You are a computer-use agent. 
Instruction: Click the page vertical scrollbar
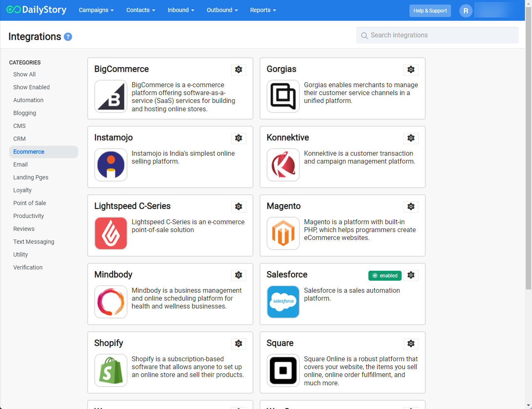pyautogui.click(x=528, y=148)
